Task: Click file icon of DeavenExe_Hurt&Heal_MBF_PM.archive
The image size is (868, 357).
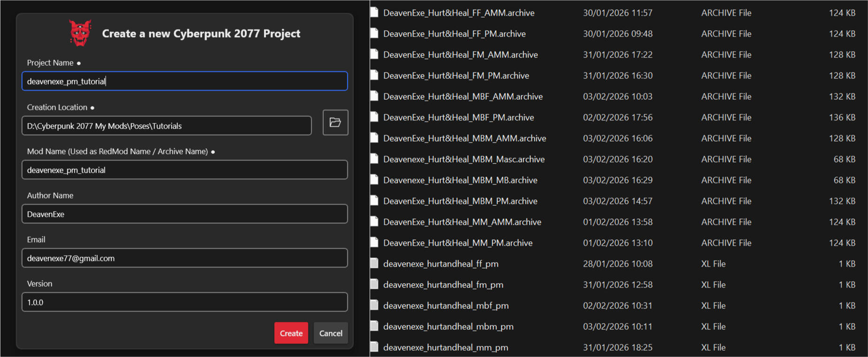Action: 374,117
